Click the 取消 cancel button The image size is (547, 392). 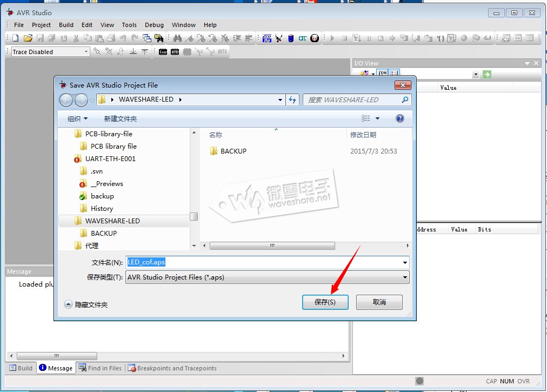[x=379, y=302]
